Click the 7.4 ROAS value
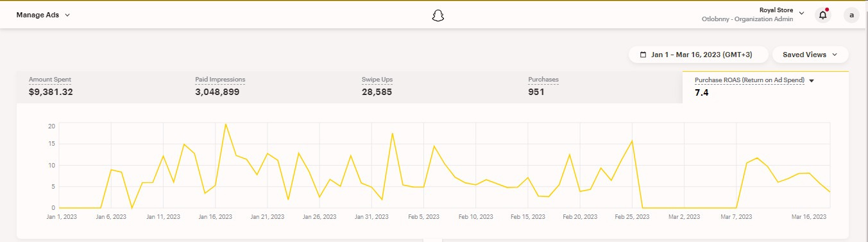This screenshot has height=242, width=868. tap(701, 93)
